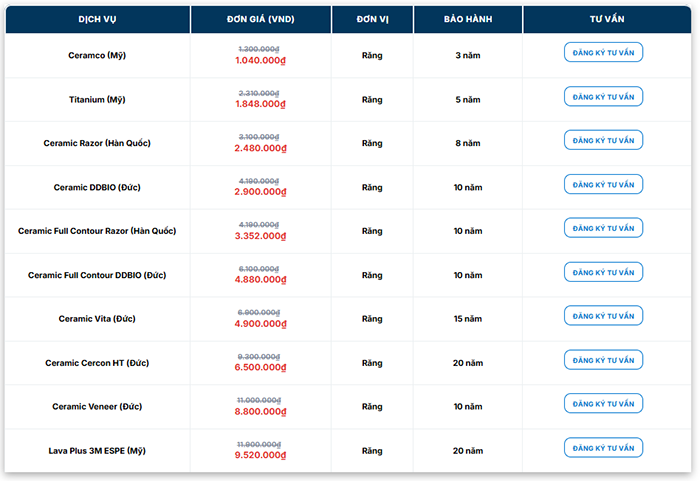
Task: Select the 1.848.000₫ Titanium price
Action: 260,105
